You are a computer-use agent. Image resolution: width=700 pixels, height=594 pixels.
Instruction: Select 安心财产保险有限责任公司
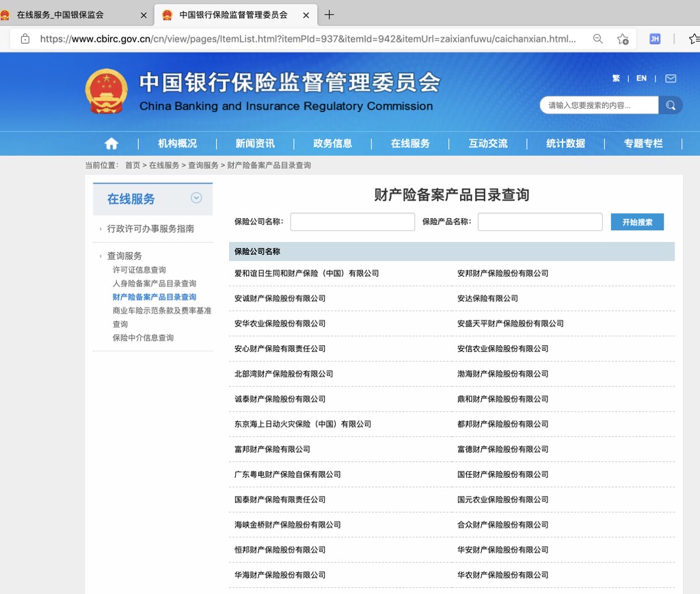point(280,349)
